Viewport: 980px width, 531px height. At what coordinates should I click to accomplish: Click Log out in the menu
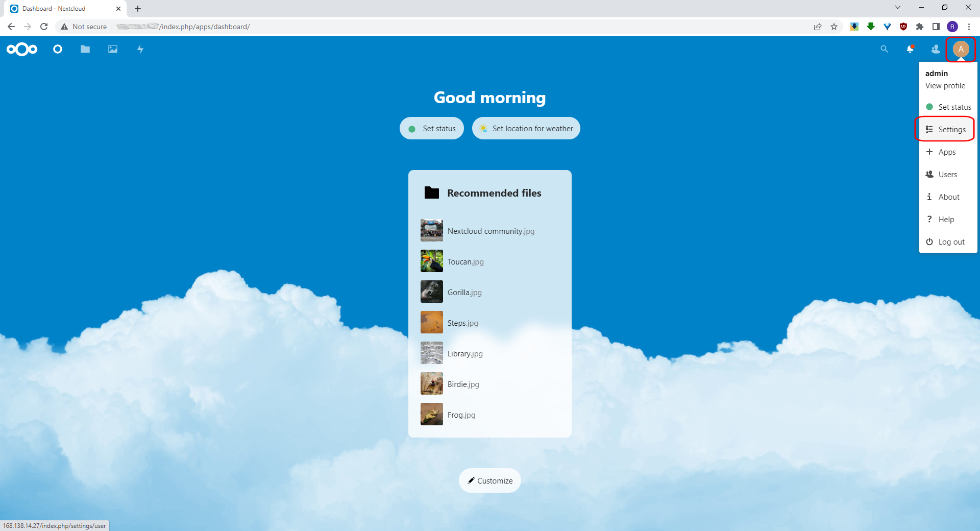[951, 242]
